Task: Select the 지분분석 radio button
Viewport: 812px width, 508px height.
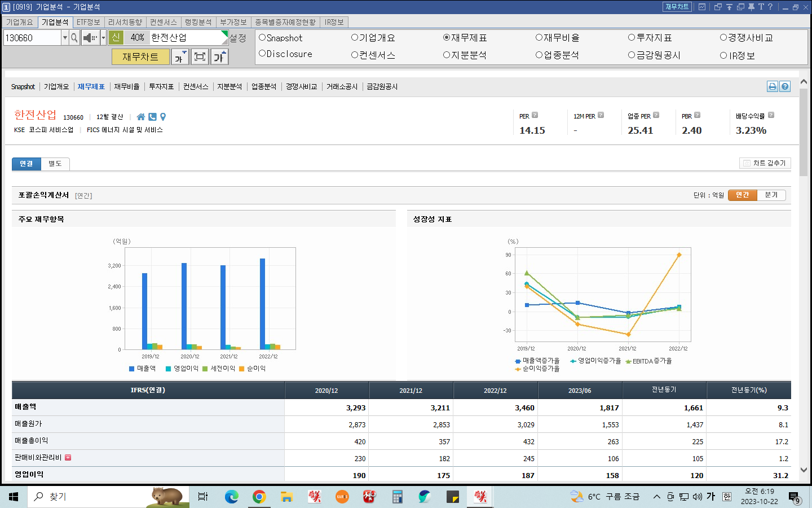Action: click(x=447, y=55)
